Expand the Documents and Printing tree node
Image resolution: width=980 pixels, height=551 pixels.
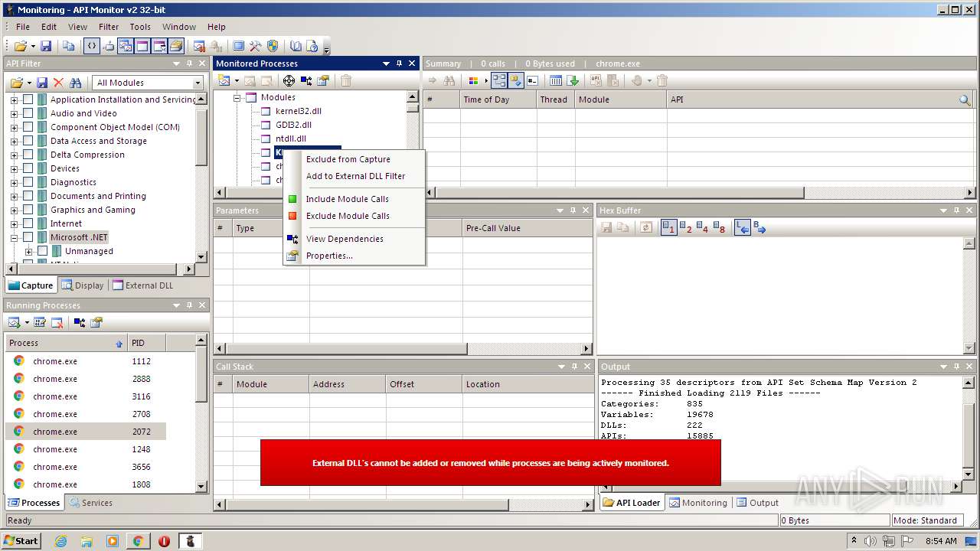(14, 196)
